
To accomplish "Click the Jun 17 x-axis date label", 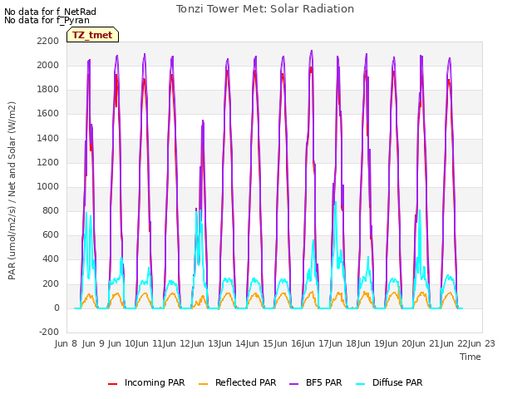I will click(315, 343).
